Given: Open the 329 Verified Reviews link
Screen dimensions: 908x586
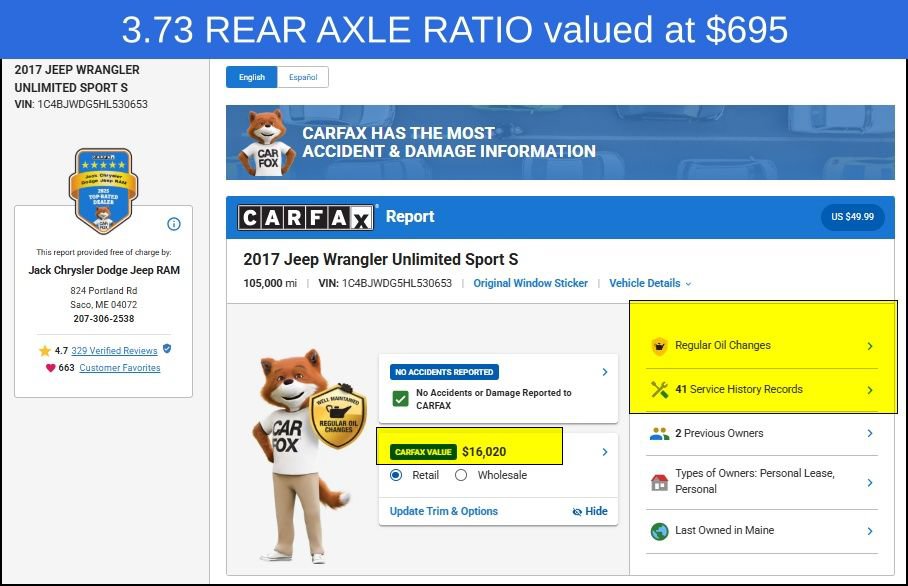Looking at the screenshot, I should [114, 350].
